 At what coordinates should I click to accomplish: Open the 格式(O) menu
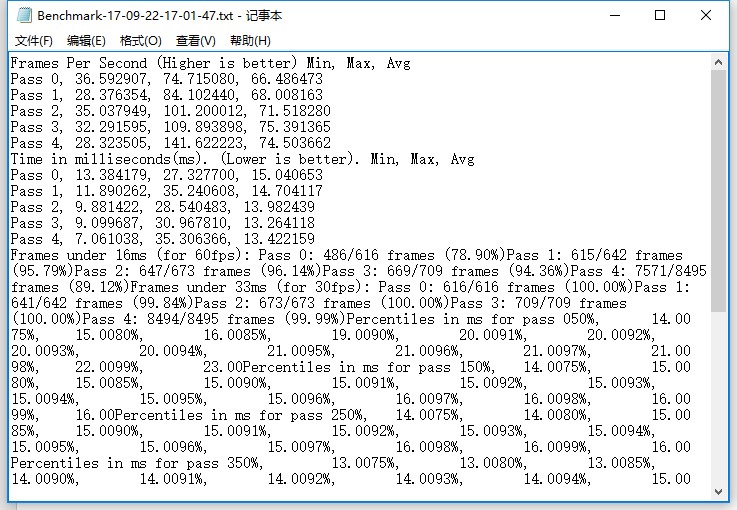[x=140, y=41]
